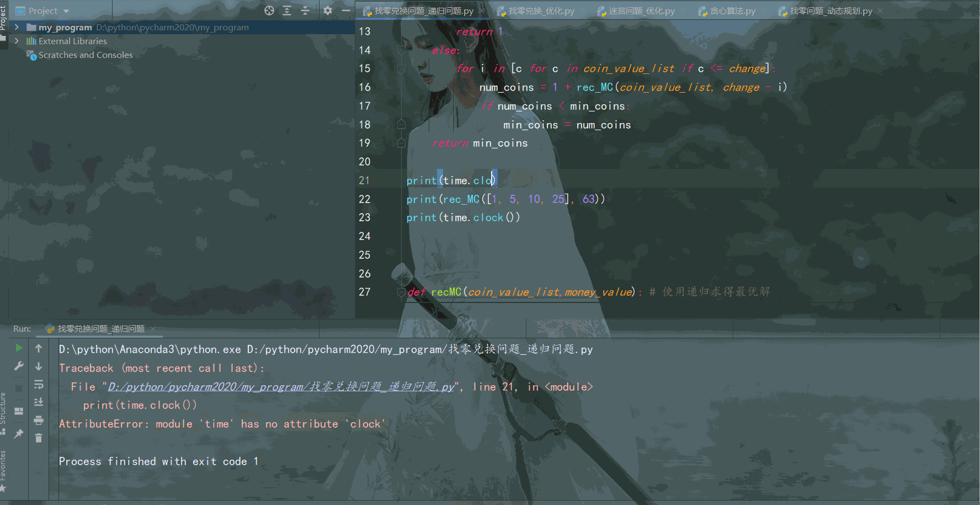Toggle soft-wrap in Run console
980x505 pixels.
[x=39, y=384]
